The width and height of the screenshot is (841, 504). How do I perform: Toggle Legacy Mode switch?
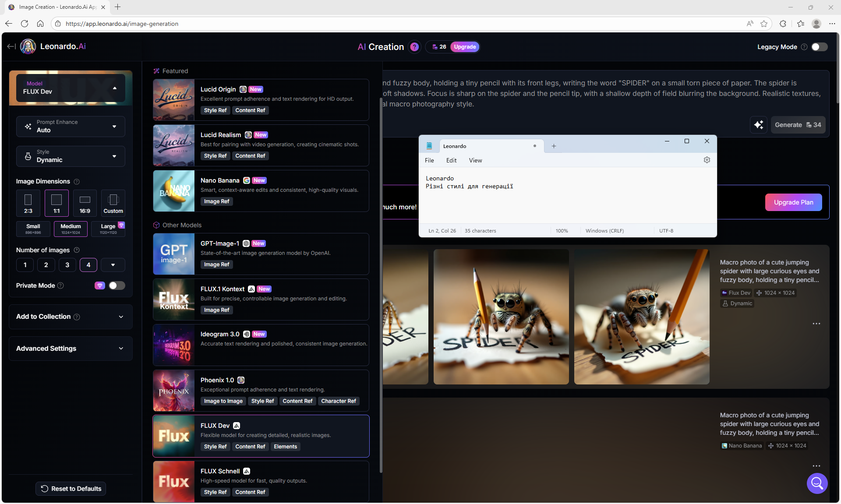point(819,47)
